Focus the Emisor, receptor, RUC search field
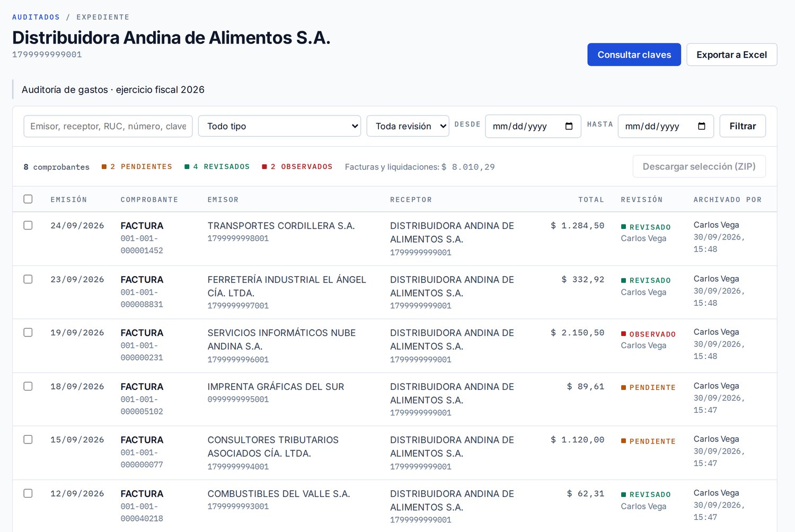Image resolution: width=795 pixels, height=532 pixels. coord(108,126)
